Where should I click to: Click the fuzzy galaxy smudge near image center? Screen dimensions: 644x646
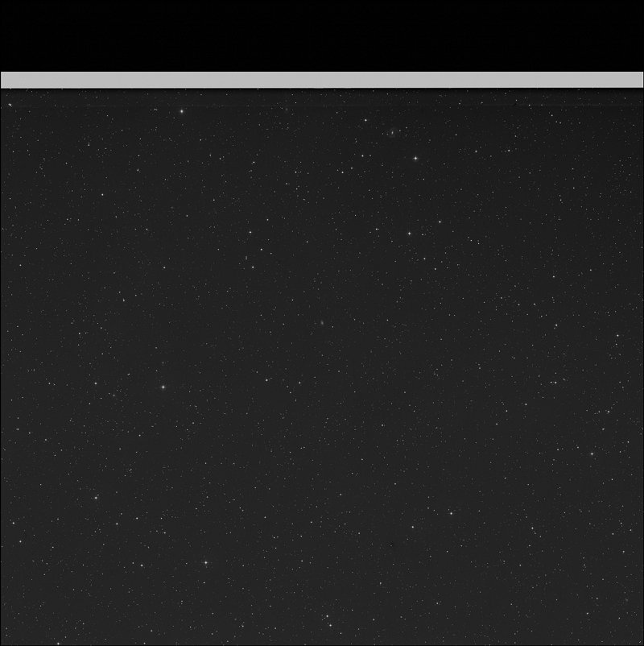click(x=321, y=322)
